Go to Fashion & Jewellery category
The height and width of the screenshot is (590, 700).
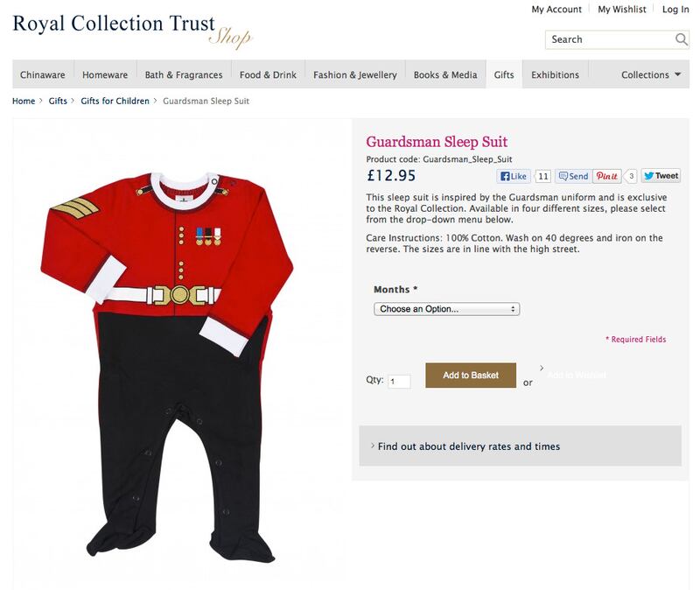[355, 75]
